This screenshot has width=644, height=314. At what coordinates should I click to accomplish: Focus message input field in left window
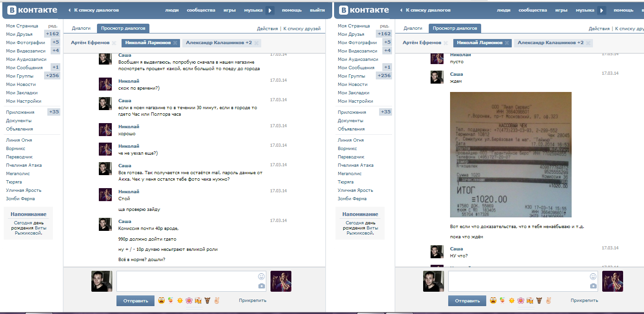pyautogui.click(x=191, y=281)
